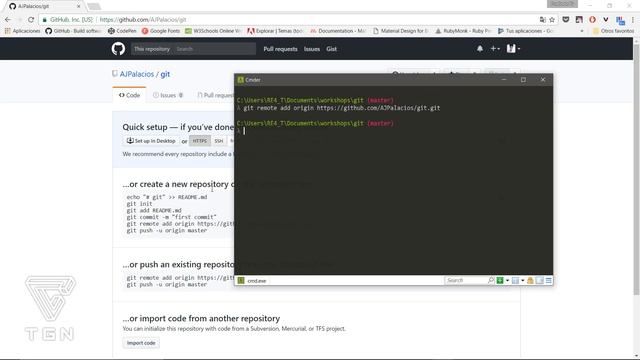Open the Material Design bookmark
The image size is (640, 360).
point(400,31)
